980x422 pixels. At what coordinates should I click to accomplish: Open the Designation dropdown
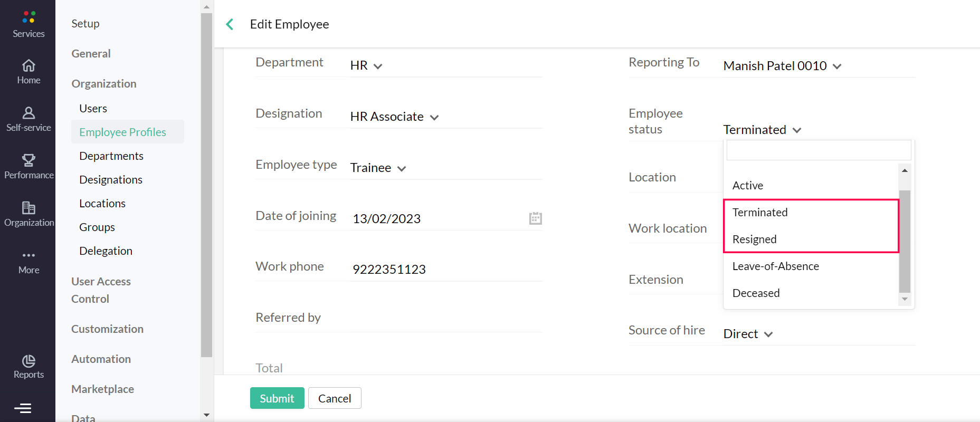(x=394, y=117)
